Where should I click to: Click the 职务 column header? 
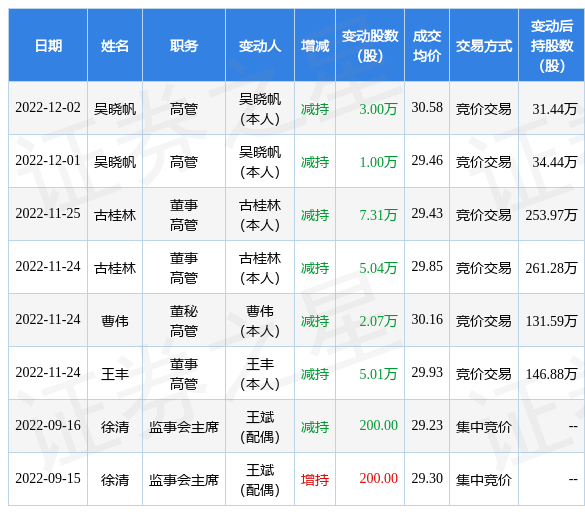(184, 46)
